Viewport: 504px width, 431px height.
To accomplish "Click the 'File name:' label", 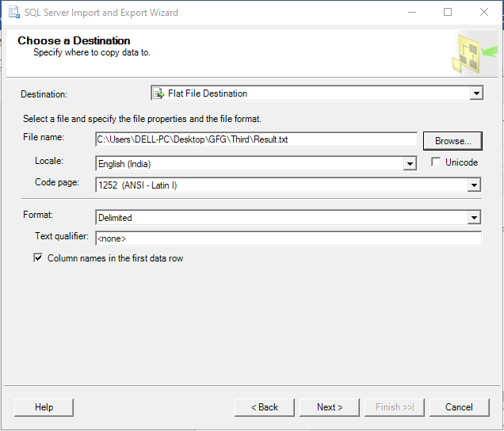I will click(x=44, y=137).
